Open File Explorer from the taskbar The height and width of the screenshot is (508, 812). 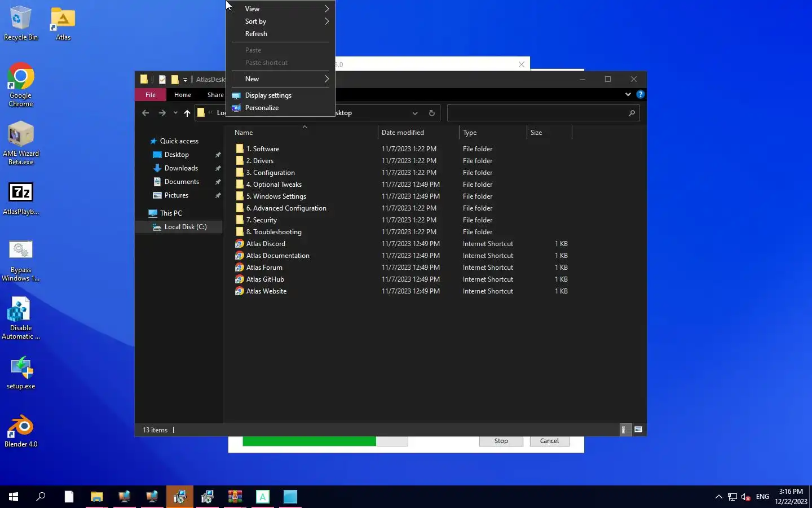[x=96, y=497]
